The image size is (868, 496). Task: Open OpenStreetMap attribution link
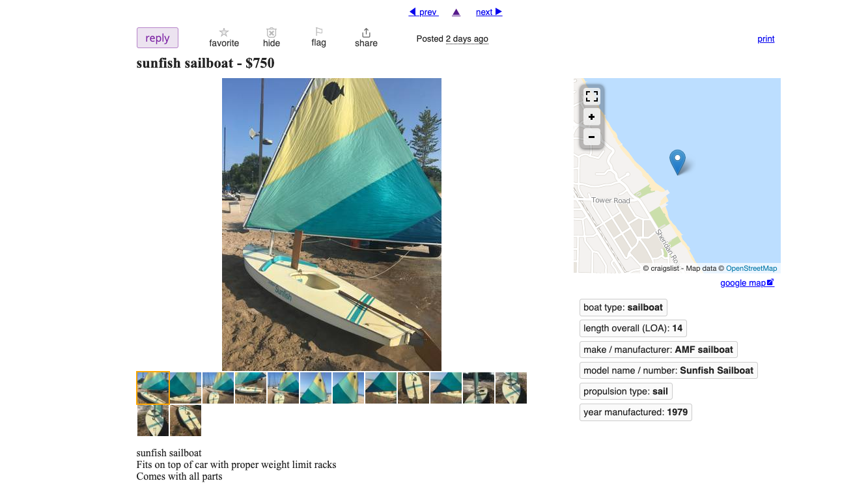pos(751,268)
